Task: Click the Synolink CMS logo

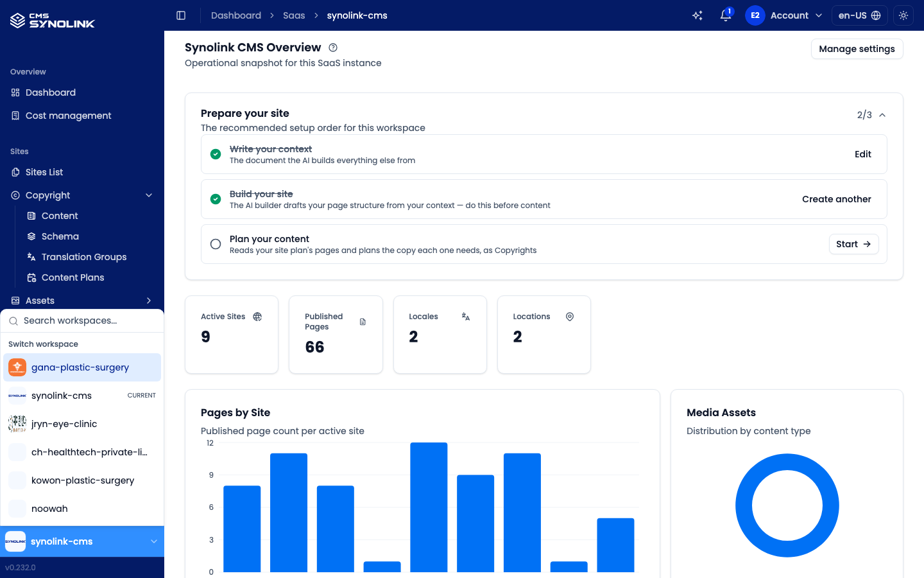Action: pos(53,21)
